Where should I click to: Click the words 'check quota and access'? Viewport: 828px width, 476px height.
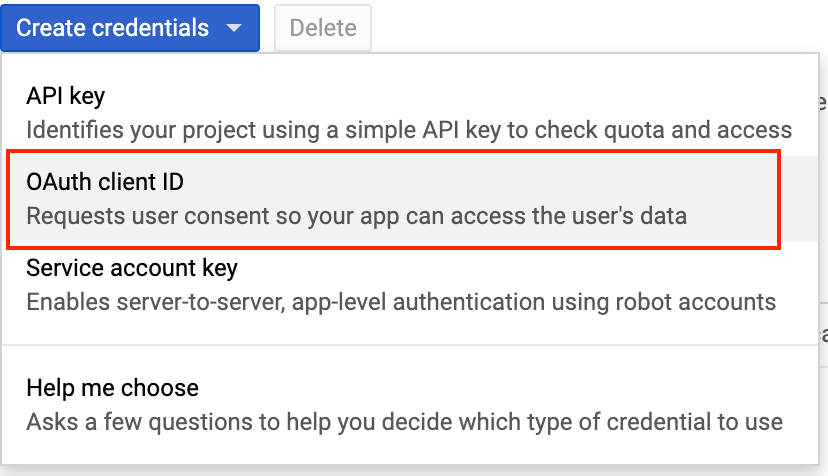(663, 130)
